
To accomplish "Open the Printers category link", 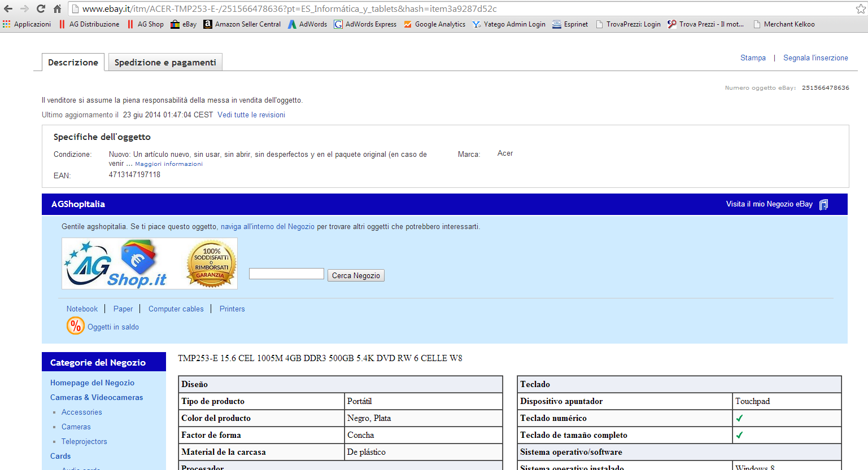I will pos(232,309).
